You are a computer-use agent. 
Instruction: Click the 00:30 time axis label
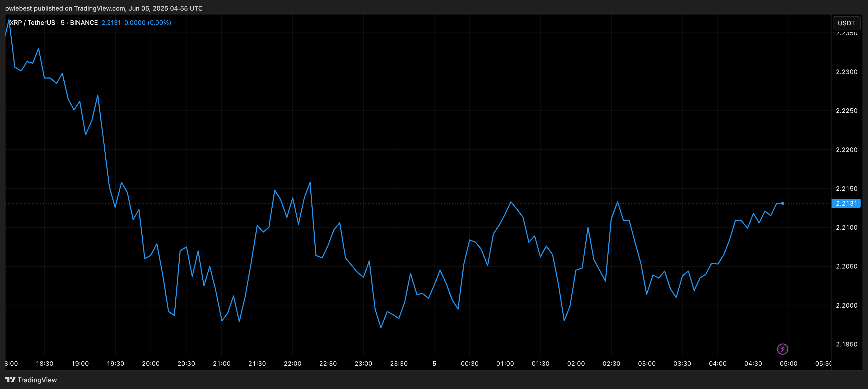(x=470, y=363)
